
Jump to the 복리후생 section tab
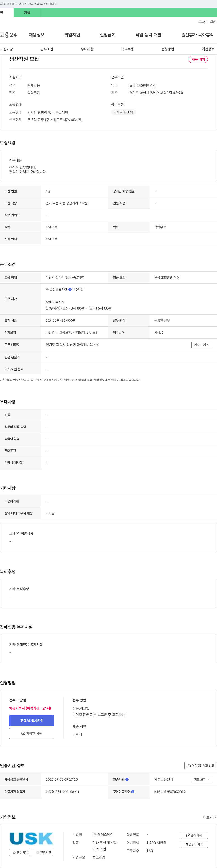tap(127, 49)
